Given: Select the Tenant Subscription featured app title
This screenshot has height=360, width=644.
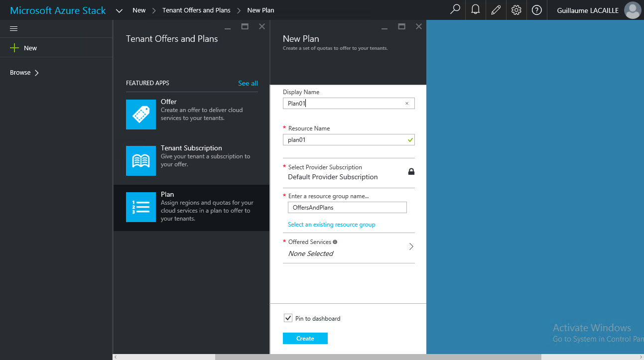Looking at the screenshot, I should 191,148.
